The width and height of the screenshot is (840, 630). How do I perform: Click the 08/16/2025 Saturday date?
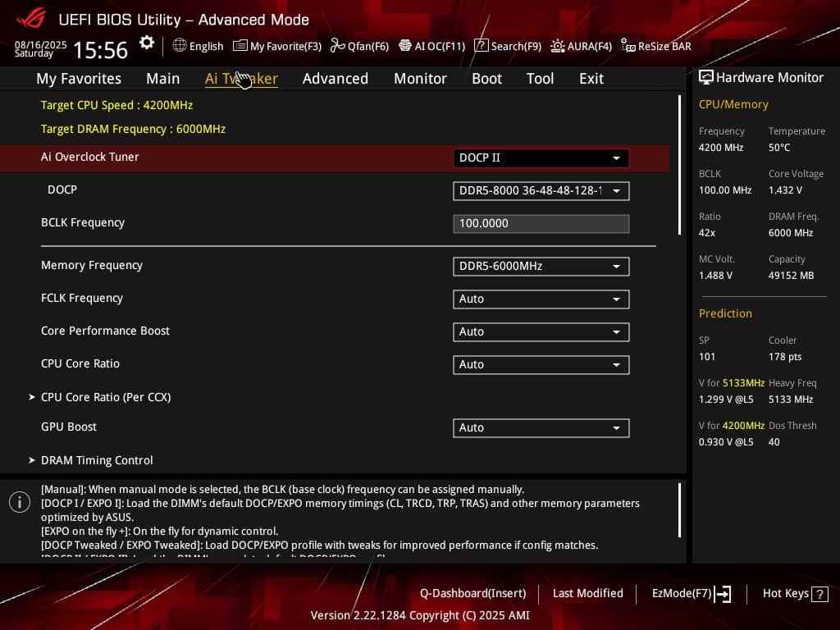[x=40, y=48]
